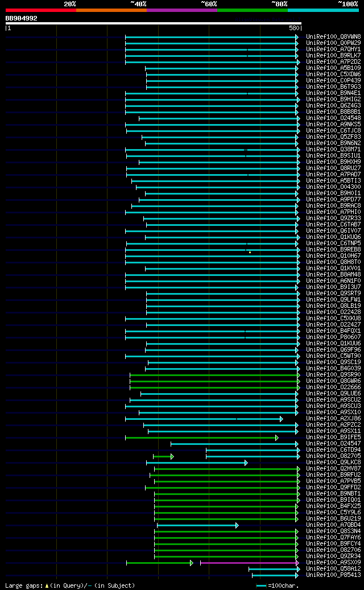This screenshot has width=364, height=590.
Task: Select the query name BB904992
Action: tap(21, 18)
